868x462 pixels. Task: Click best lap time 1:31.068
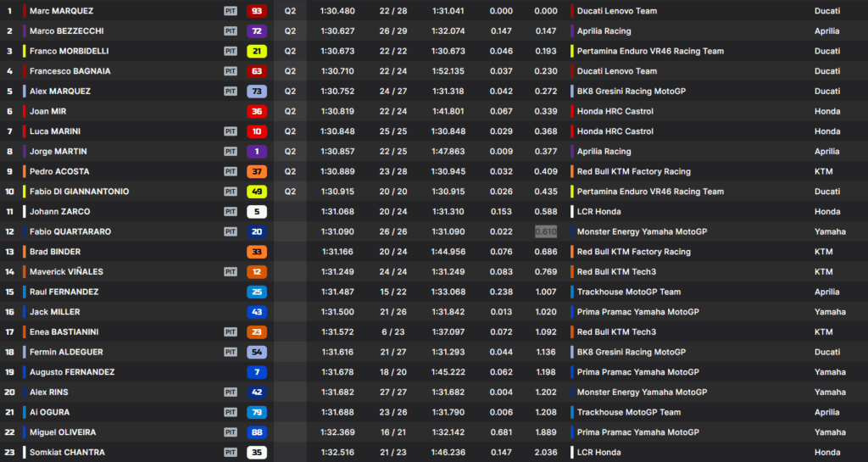pos(337,211)
